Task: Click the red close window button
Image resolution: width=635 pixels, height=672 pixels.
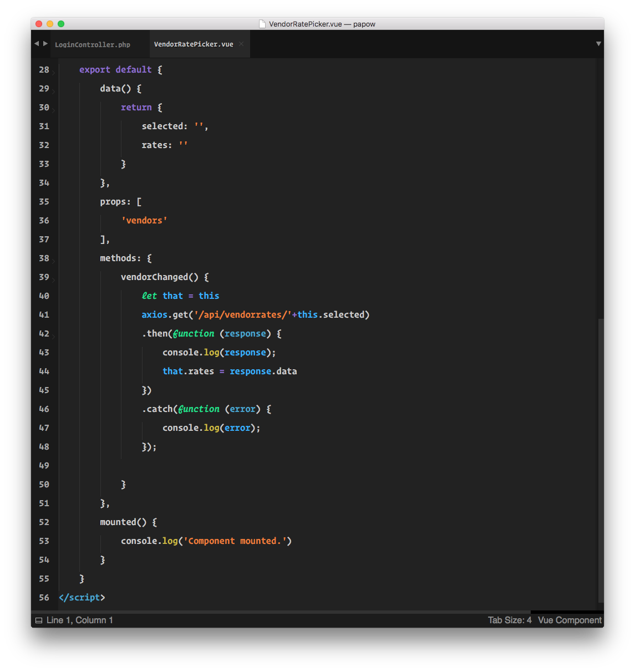Action: [39, 24]
